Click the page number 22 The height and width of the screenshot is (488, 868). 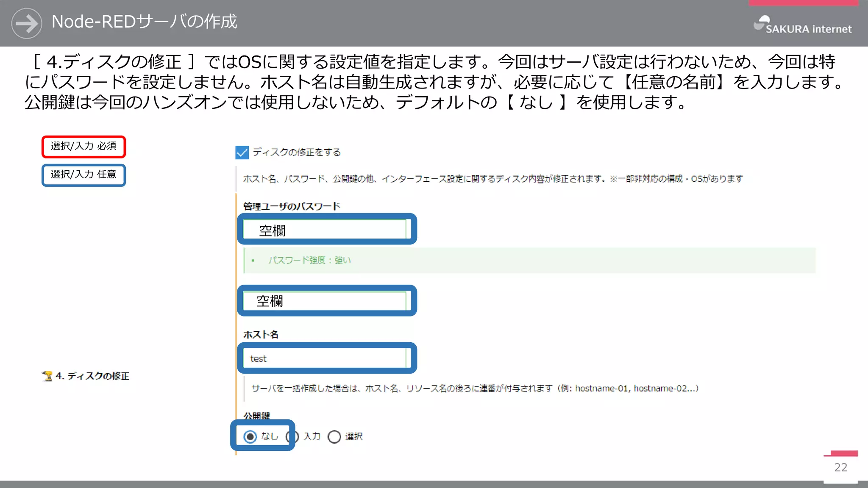coord(840,468)
